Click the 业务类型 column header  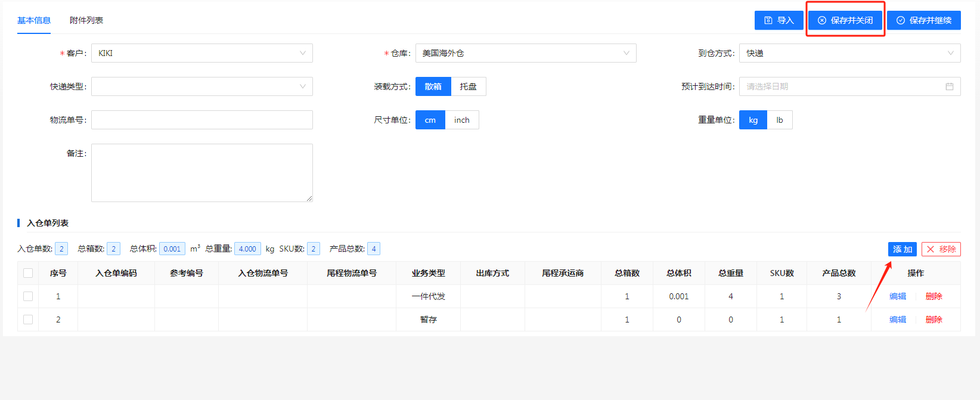tap(429, 273)
